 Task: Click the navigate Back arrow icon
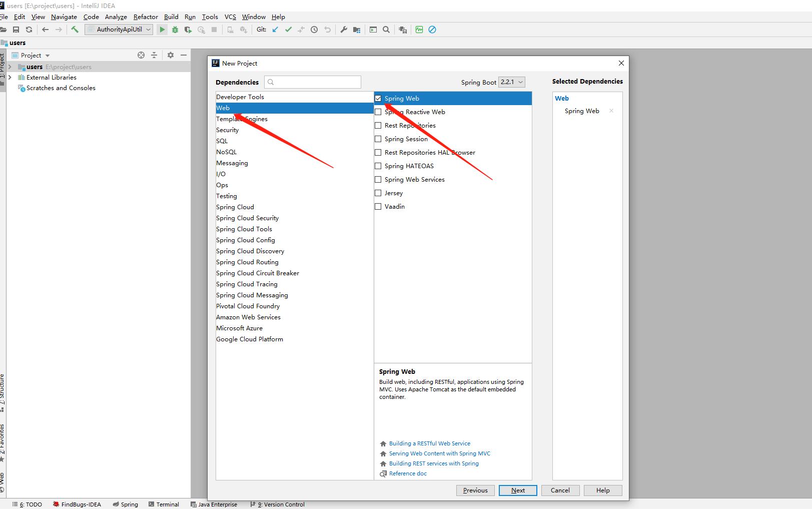pos(46,30)
